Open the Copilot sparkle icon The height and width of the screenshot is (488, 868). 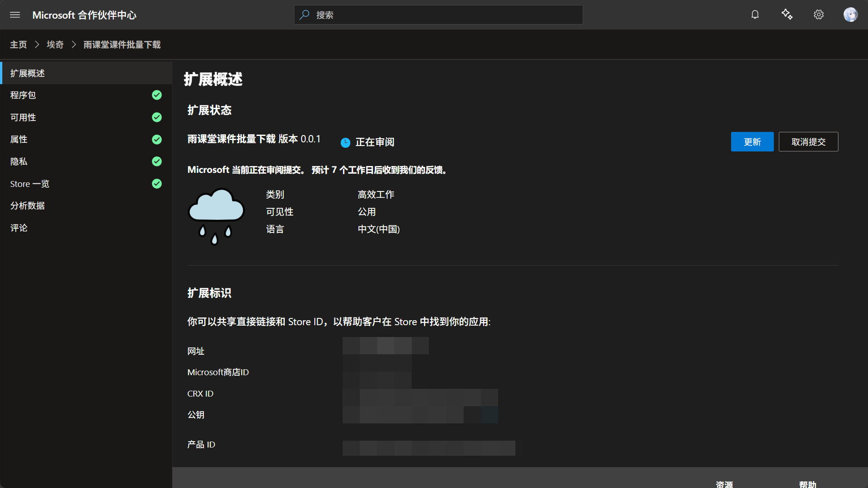coord(787,15)
